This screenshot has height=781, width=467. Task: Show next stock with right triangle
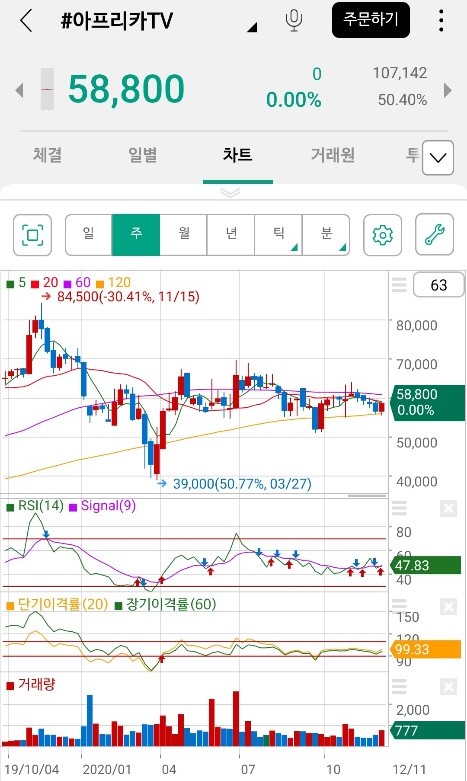[448, 90]
